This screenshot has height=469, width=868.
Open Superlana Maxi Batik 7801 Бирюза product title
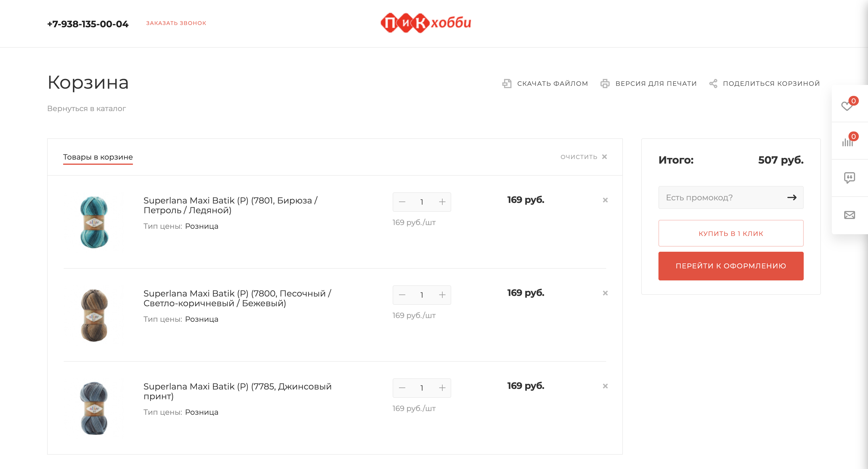[x=230, y=205]
